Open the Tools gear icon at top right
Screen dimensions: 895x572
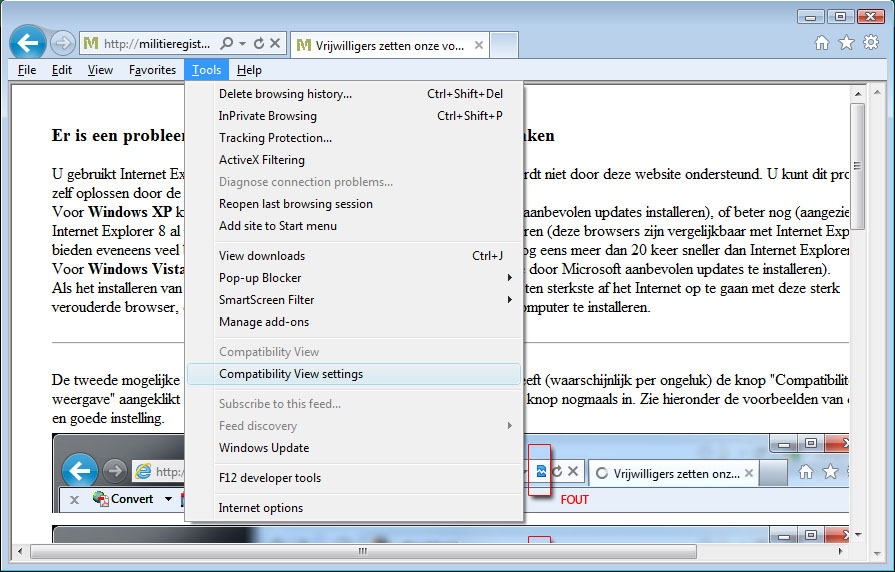(x=871, y=42)
